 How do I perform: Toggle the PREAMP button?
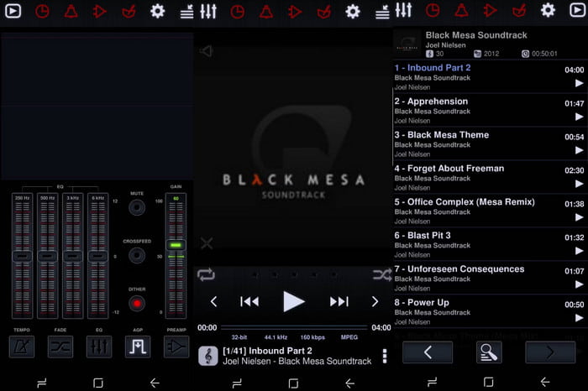[x=176, y=347]
